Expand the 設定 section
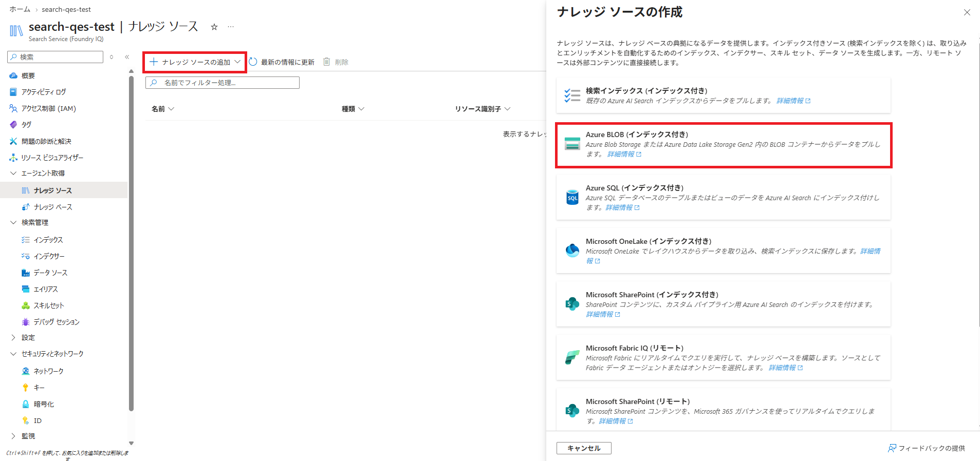The height and width of the screenshot is (461, 980). [13, 338]
